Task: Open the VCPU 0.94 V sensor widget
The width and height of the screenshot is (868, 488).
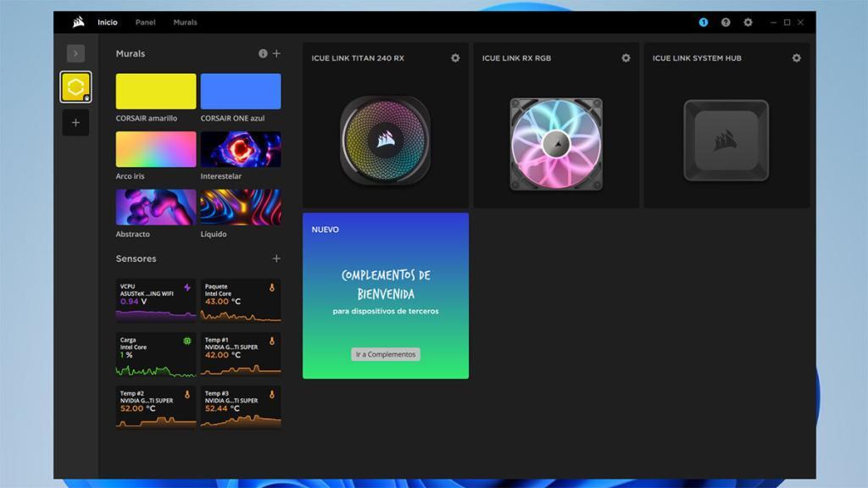Action: point(156,301)
